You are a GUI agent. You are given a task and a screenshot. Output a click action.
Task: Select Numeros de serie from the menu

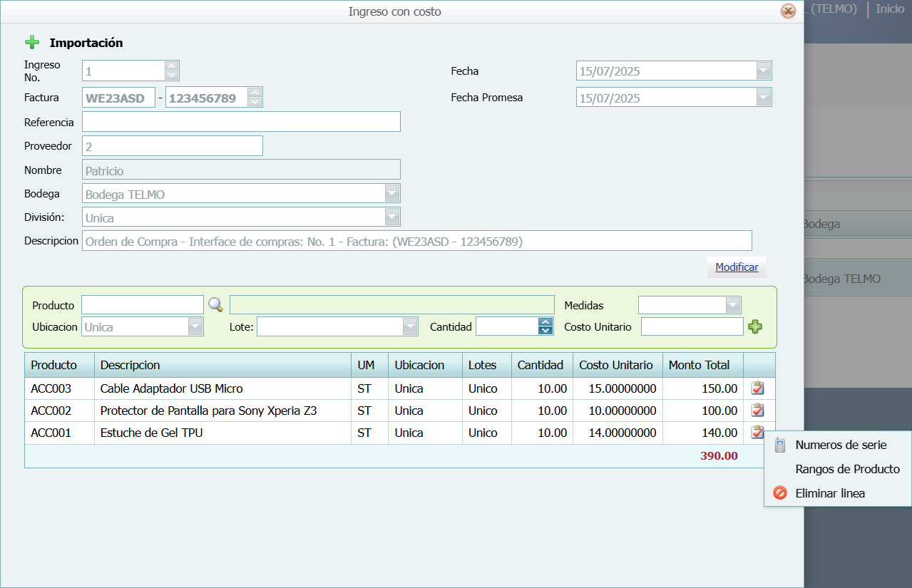(841, 444)
